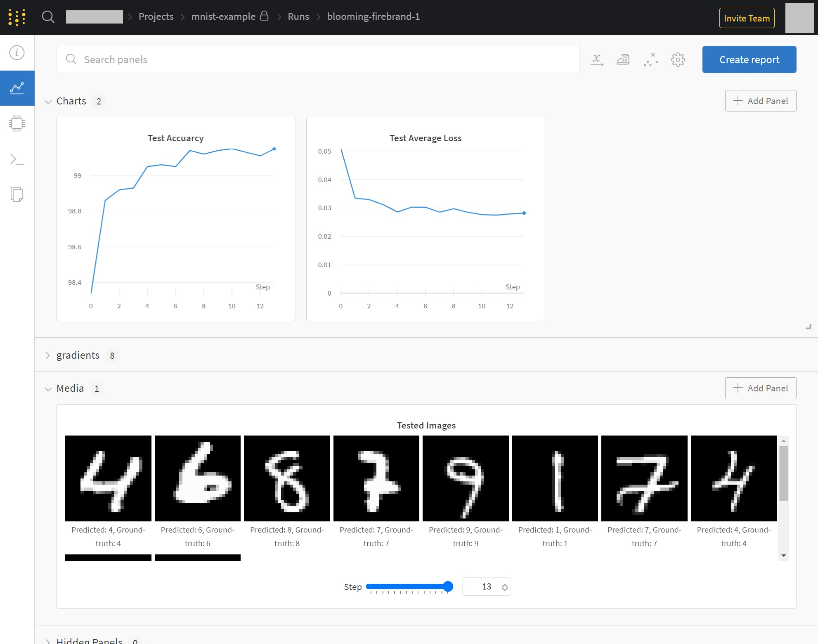Open the Logs terminal icon
The image size is (818, 644).
(17, 159)
